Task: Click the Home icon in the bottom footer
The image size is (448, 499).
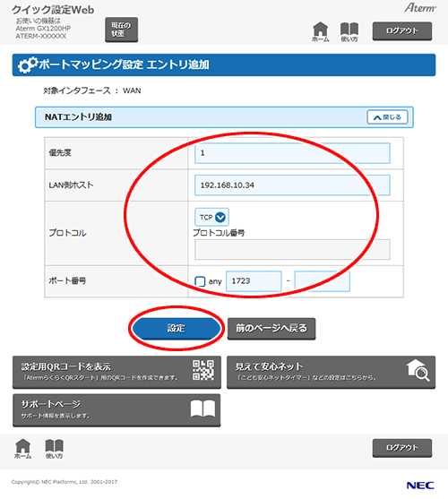Action: pos(23,449)
